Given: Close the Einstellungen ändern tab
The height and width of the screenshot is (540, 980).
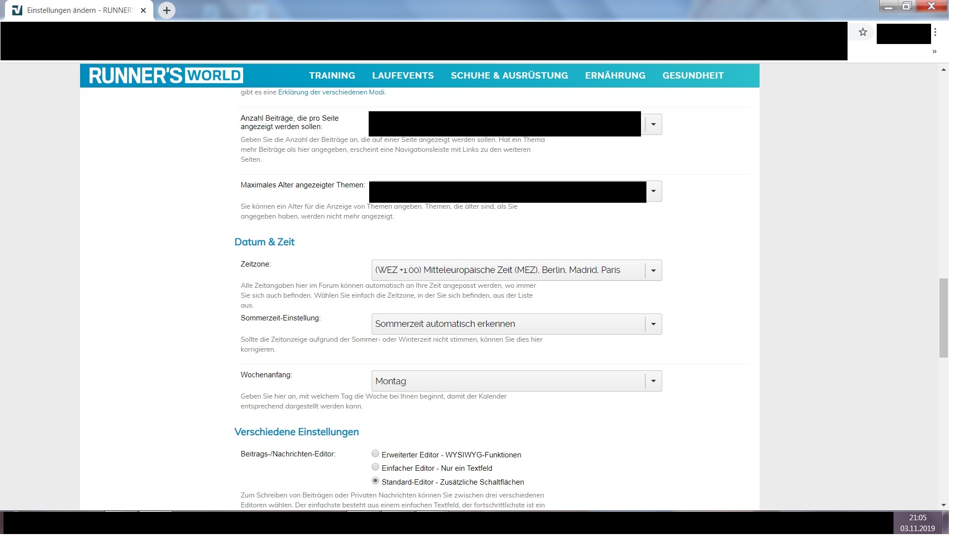Looking at the screenshot, I should click(x=143, y=10).
